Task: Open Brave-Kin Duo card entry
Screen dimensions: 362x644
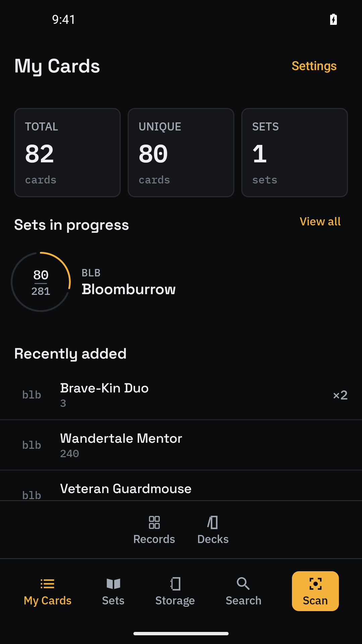Action: click(x=181, y=395)
